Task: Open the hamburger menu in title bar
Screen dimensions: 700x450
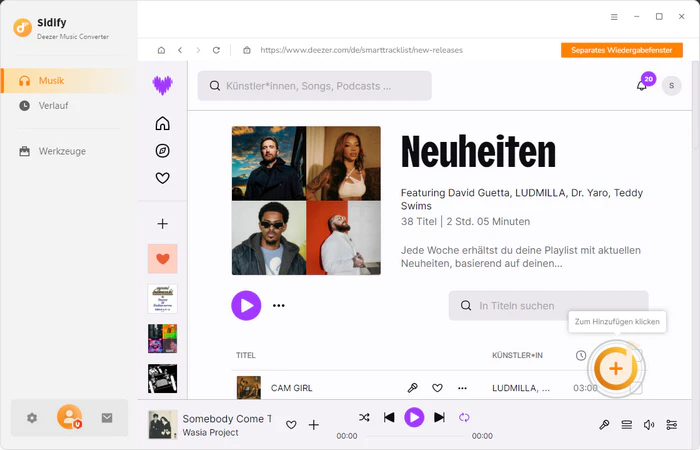Action: click(614, 17)
